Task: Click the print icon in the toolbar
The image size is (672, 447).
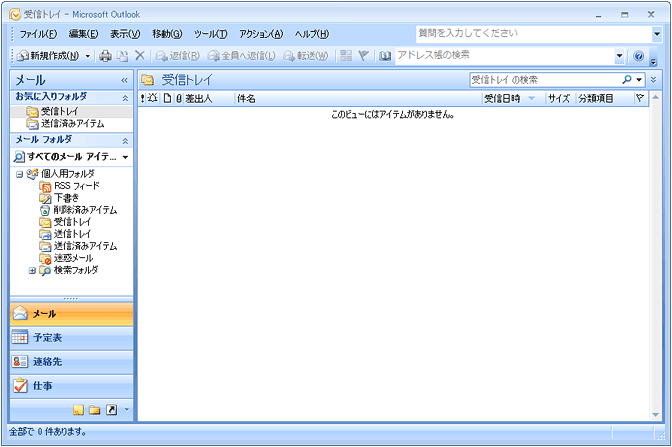Action: [x=105, y=56]
